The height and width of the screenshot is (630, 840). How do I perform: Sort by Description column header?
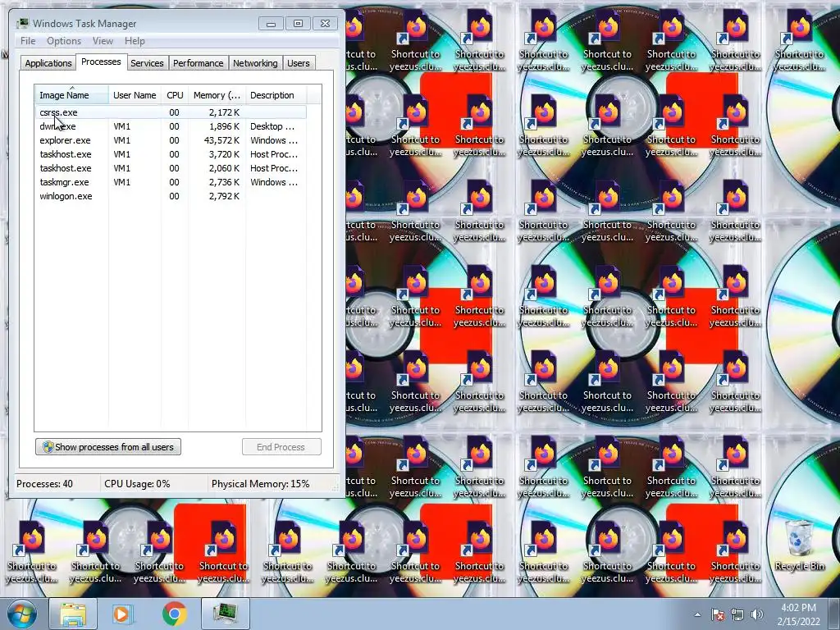(x=276, y=95)
